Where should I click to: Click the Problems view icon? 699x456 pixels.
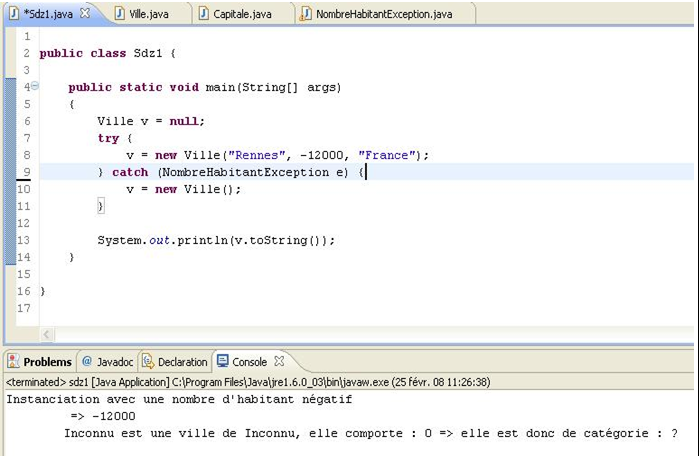[13, 362]
